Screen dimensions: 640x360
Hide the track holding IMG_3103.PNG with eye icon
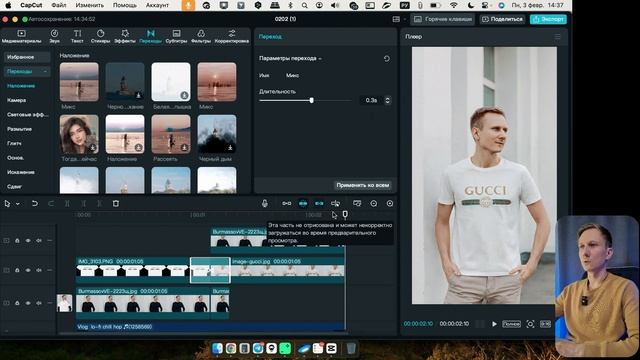(x=28, y=270)
